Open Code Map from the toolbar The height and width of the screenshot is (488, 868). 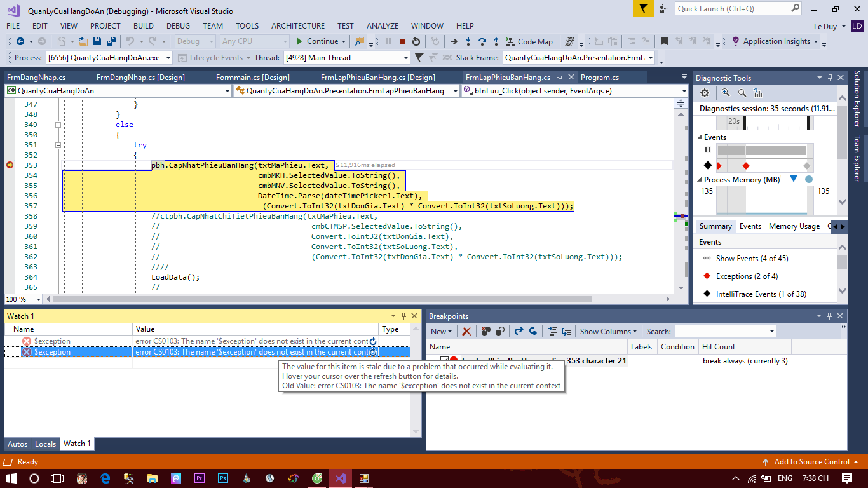pyautogui.click(x=529, y=41)
